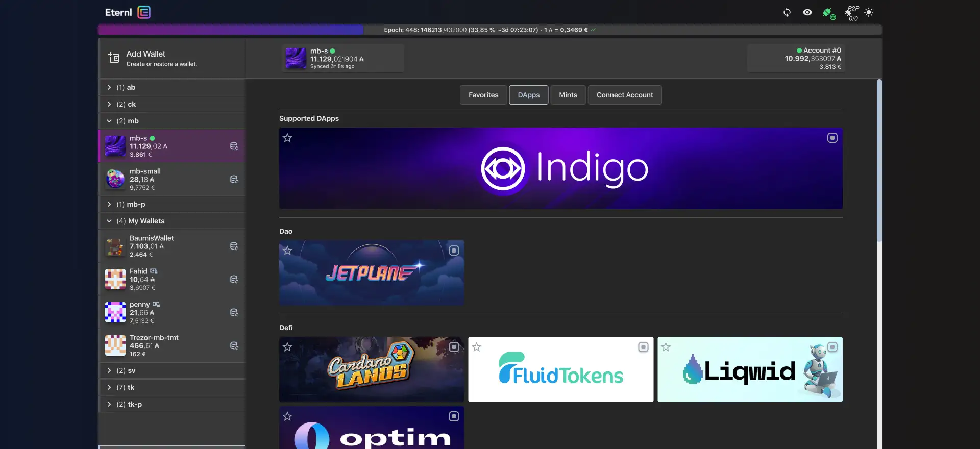
Task: Switch to the Favorites tab
Action: click(483, 95)
